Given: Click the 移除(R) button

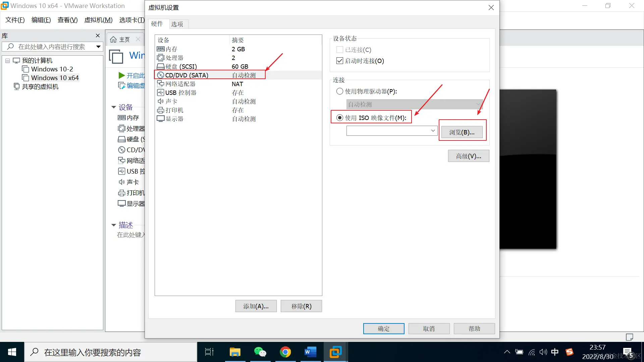Looking at the screenshot, I should 301,306.
